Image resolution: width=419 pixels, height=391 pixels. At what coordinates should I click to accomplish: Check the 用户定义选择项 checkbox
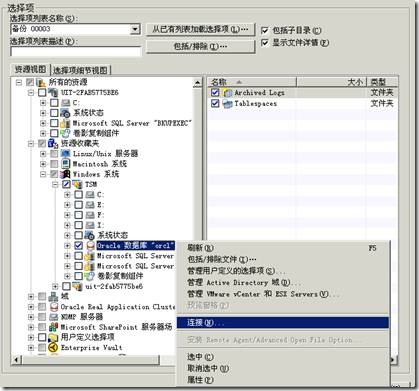(42, 337)
